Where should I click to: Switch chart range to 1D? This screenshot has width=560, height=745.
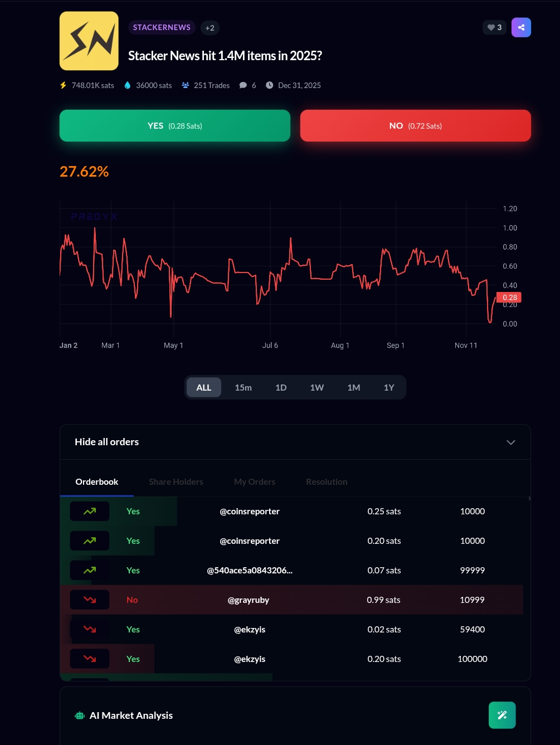pos(281,387)
